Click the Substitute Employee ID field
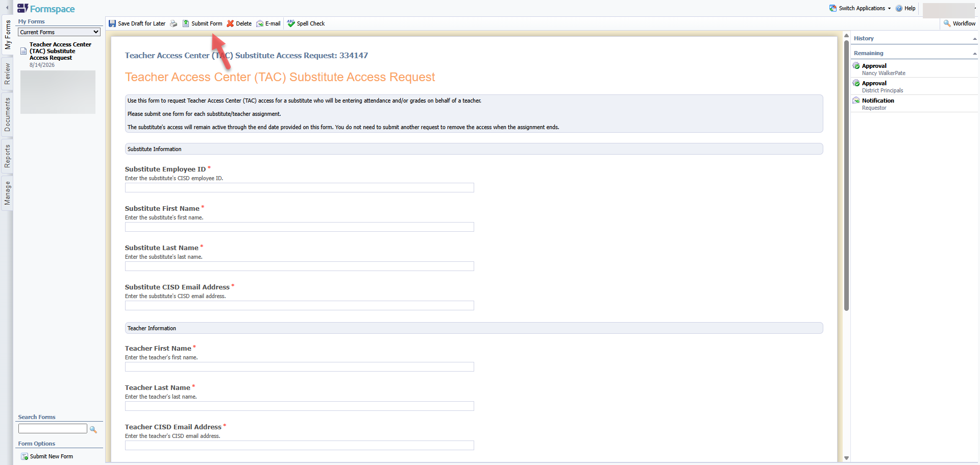Screen dimensions: 980x465 300,188
